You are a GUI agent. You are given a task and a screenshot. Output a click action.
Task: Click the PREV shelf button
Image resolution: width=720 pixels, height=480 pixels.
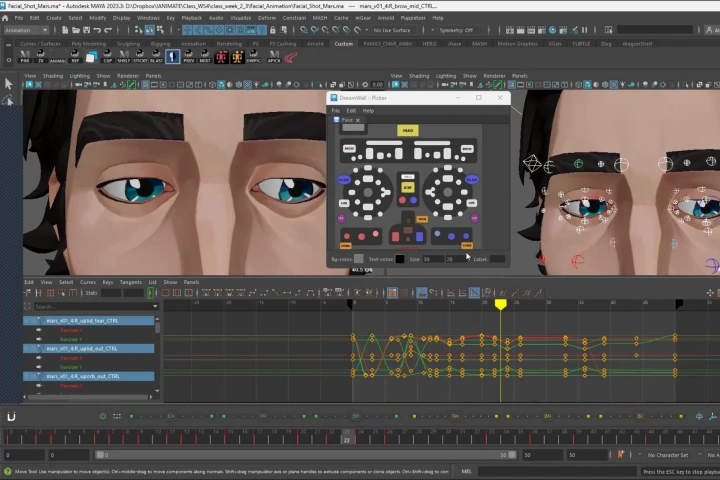click(188, 56)
